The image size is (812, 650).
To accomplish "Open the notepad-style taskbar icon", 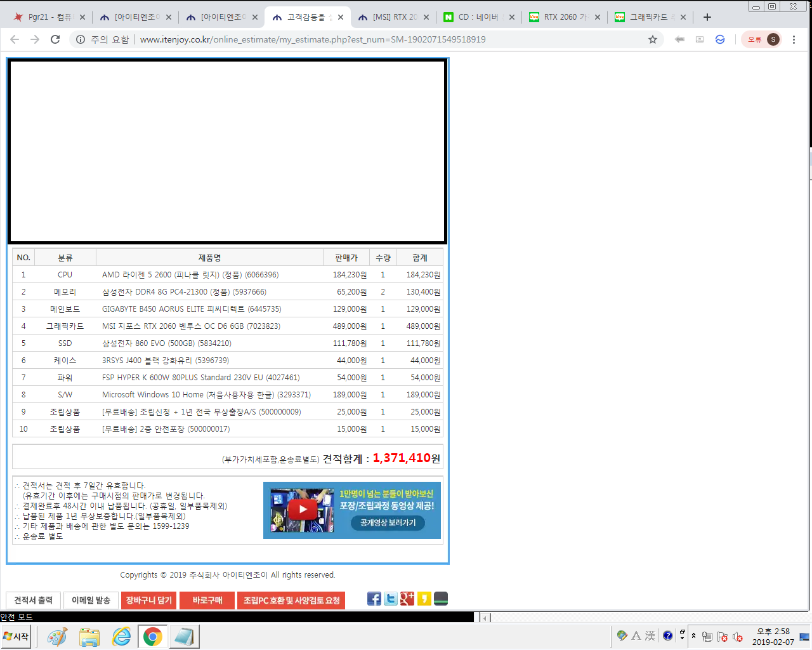I will pos(185,637).
